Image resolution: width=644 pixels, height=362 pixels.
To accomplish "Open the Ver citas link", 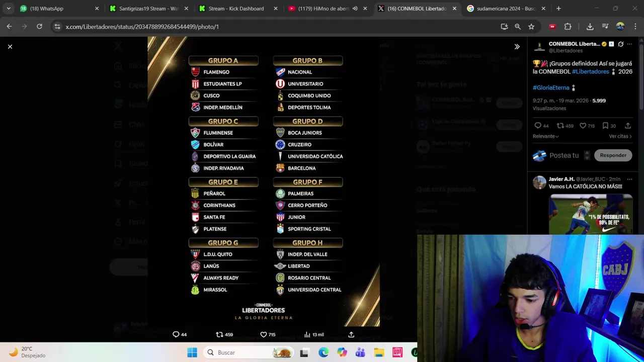I will pos(620,136).
